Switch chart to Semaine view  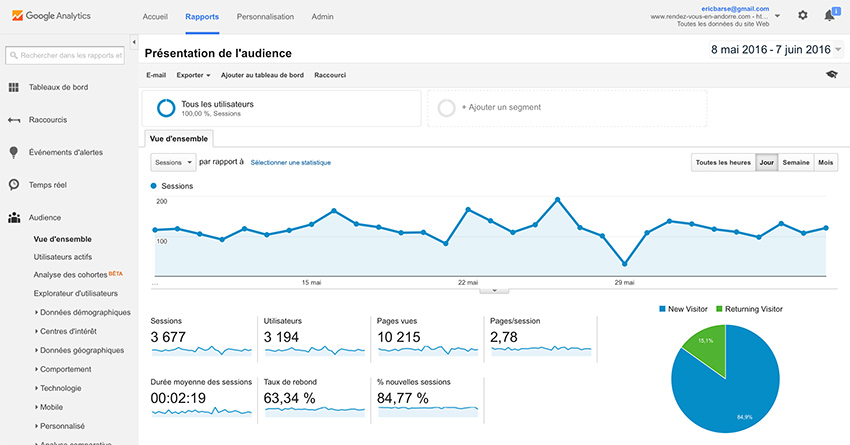click(x=796, y=162)
